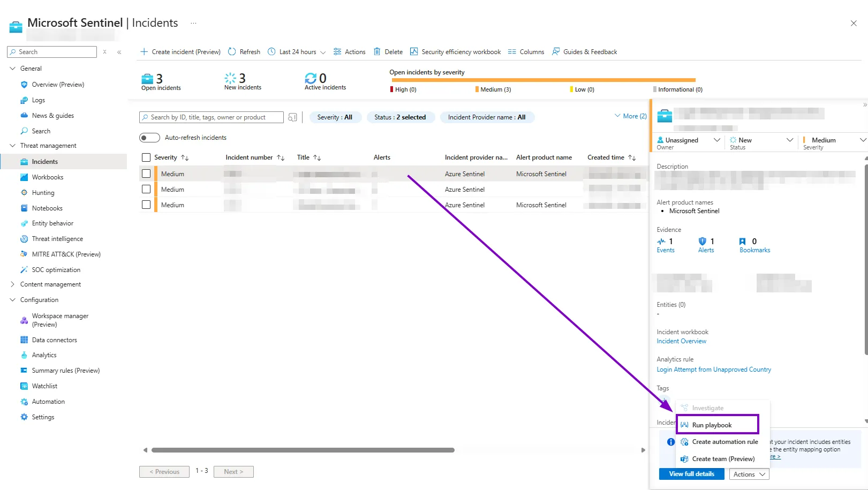Open the MITRE ATT&CK (Preview) icon
Image resolution: width=868 pixels, height=490 pixels.
[24, 254]
